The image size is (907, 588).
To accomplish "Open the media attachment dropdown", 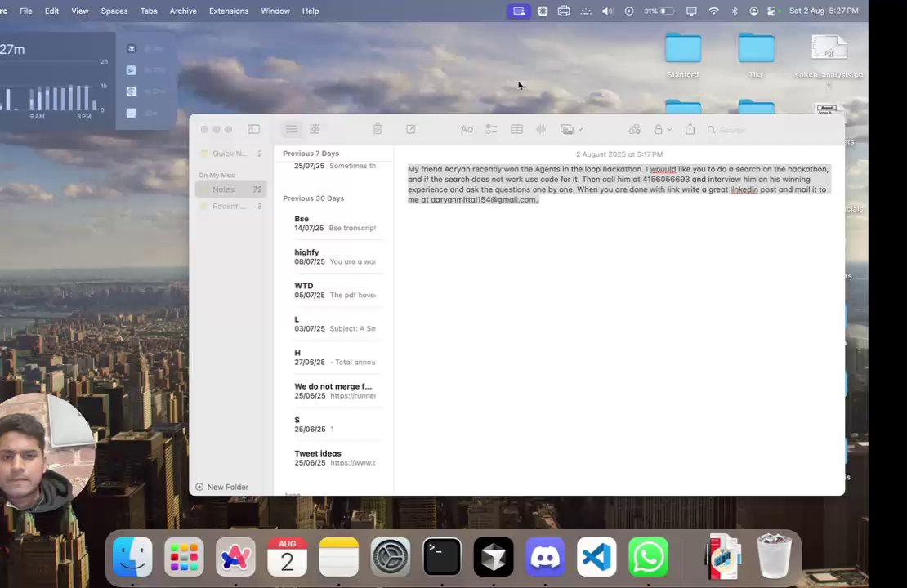I will 571,130.
